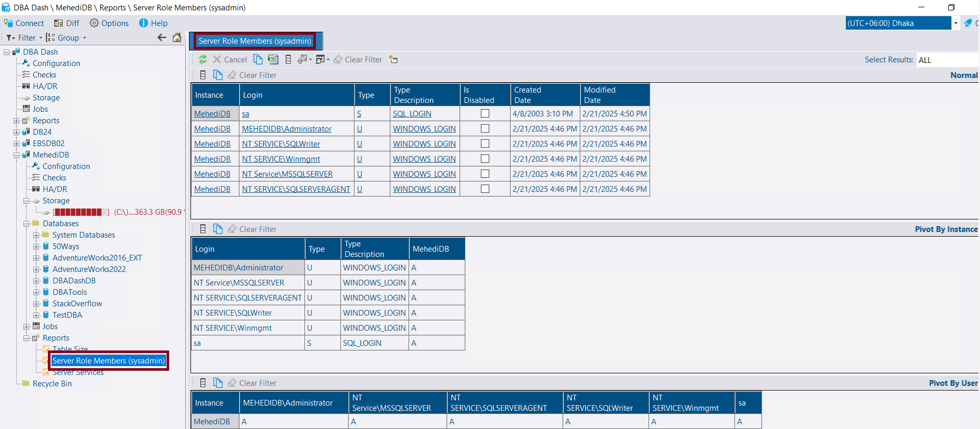
Task: Click the home icon above the tree
Action: [177, 37]
